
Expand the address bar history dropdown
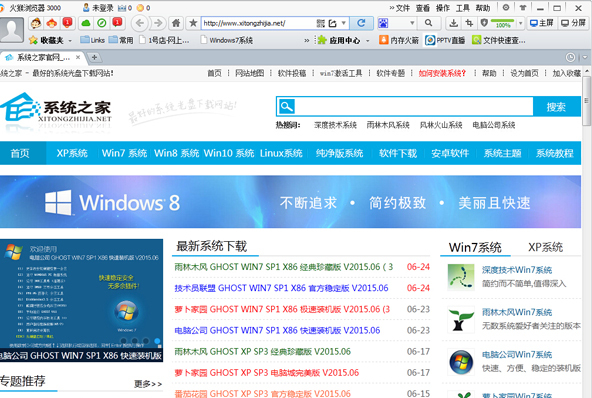[x=344, y=23]
